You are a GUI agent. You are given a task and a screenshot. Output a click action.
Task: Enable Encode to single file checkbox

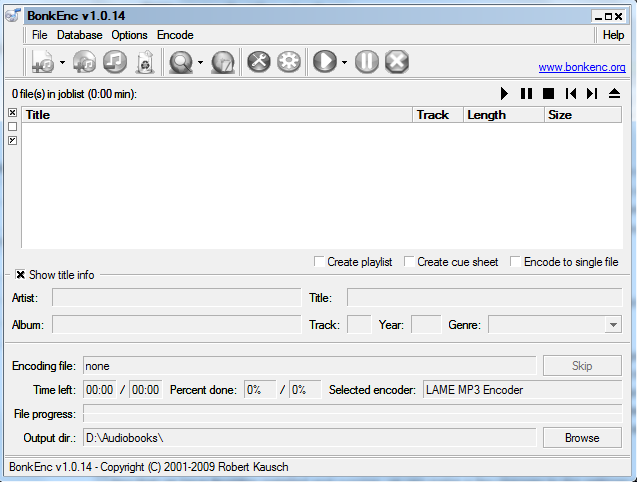[x=515, y=262]
